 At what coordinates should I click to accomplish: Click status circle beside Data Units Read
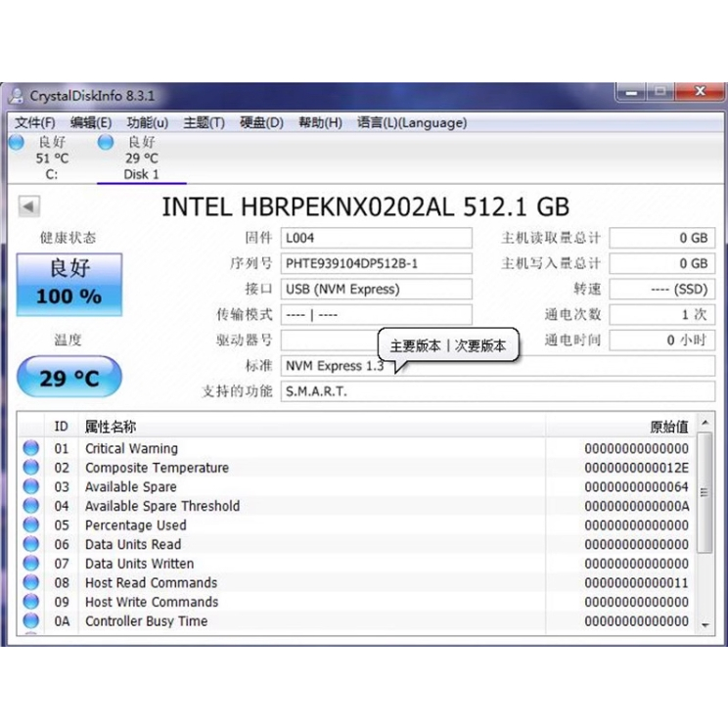31,544
